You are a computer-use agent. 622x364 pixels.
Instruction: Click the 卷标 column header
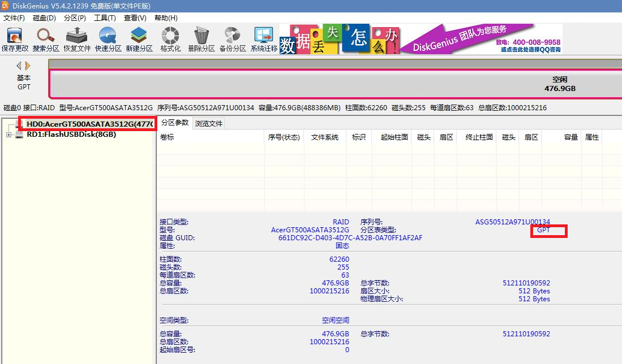211,137
